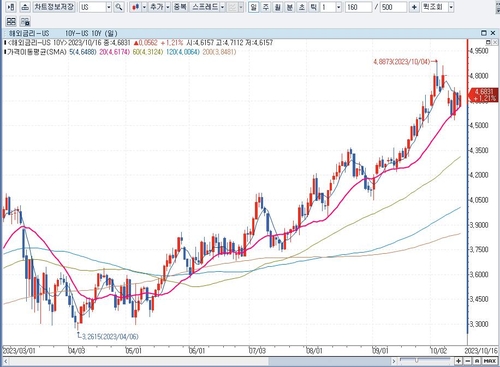Click the A auto-fit button at bottom
Viewport: 500px width, 367px height.
point(477,361)
